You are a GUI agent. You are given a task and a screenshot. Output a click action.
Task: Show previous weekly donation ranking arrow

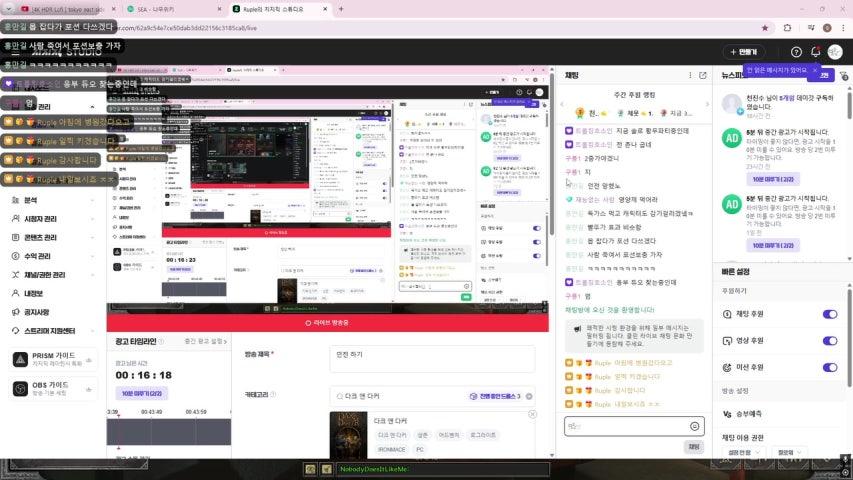point(563,104)
